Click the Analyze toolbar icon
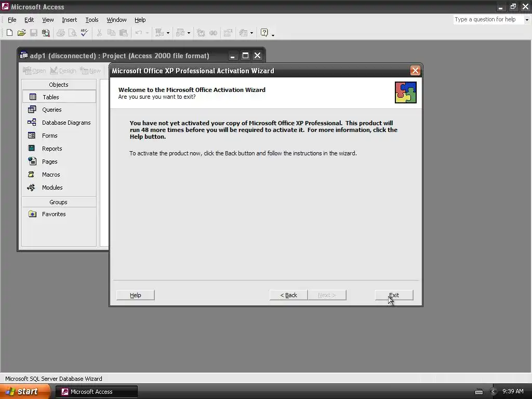Viewport: 532px width, 399px height. pos(180,33)
